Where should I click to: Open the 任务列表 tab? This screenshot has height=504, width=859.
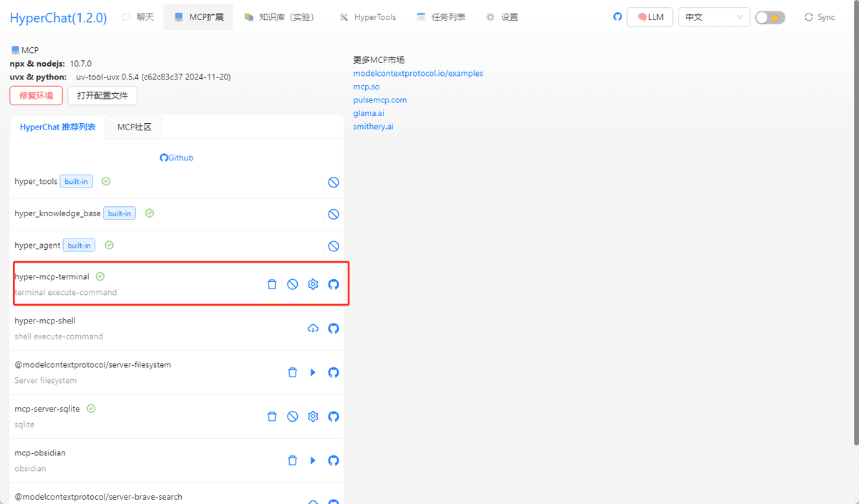[441, 17]
